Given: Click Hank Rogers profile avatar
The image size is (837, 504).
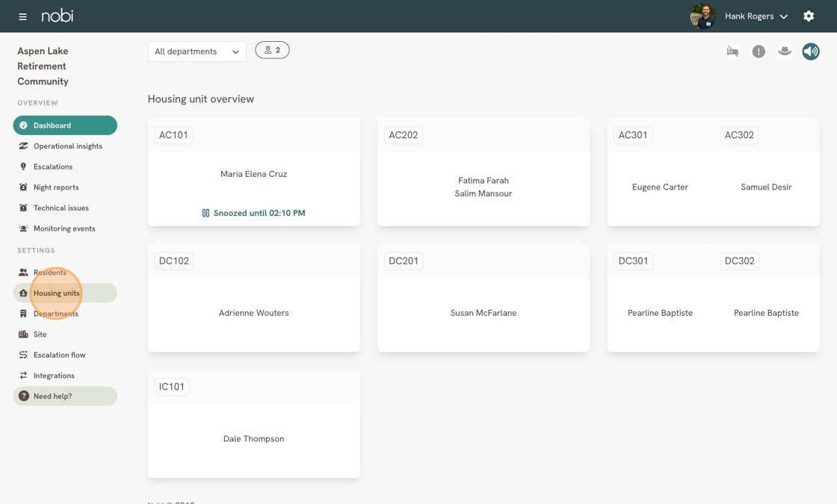Looking at the screenshot, I should coord(702,16).
